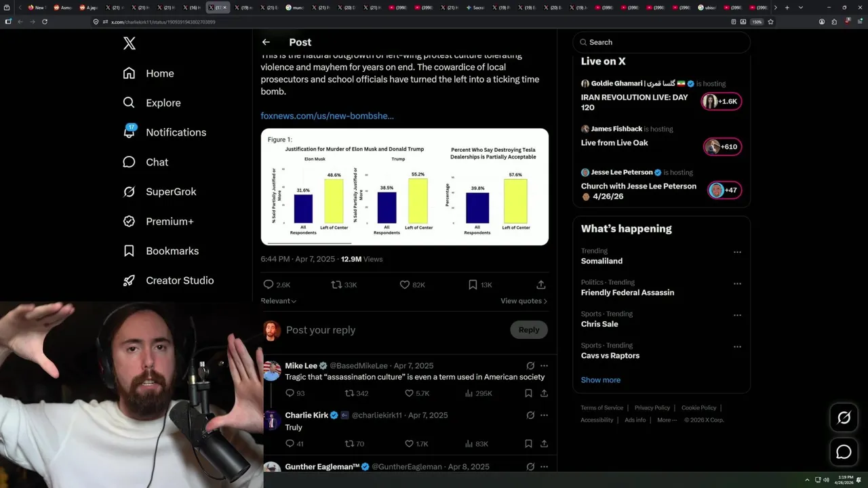Image resolution: width=868 pixels, height=488 pixels.
Task: Repost the main post (33K)
Action: (x=344, y=285)
